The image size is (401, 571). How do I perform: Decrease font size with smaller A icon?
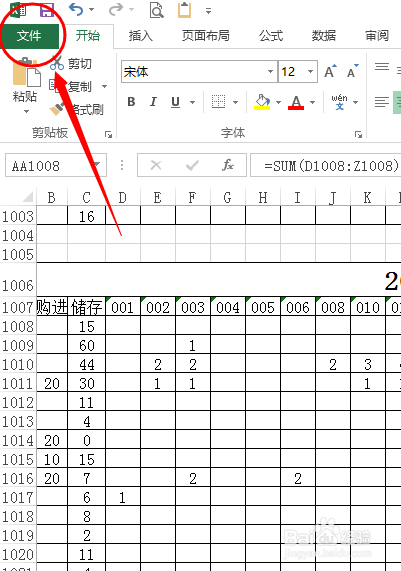(x=353, y=71)
